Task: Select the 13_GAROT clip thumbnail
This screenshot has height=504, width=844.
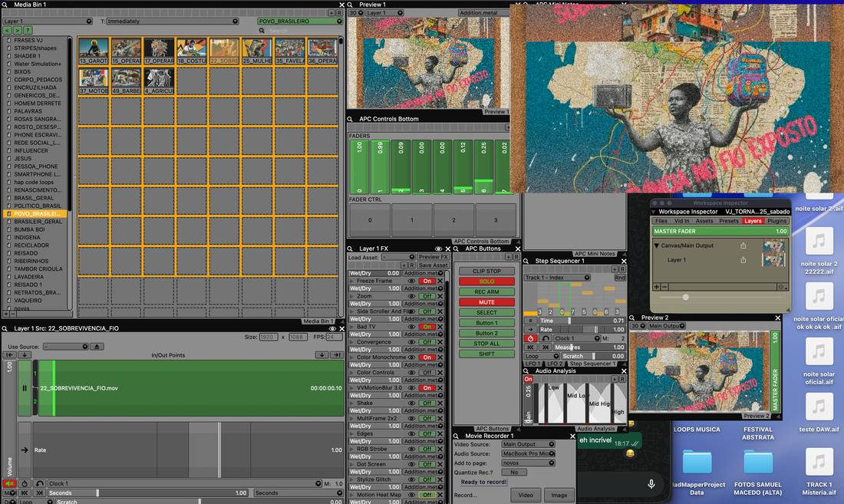Action: (x=93, y=51)
